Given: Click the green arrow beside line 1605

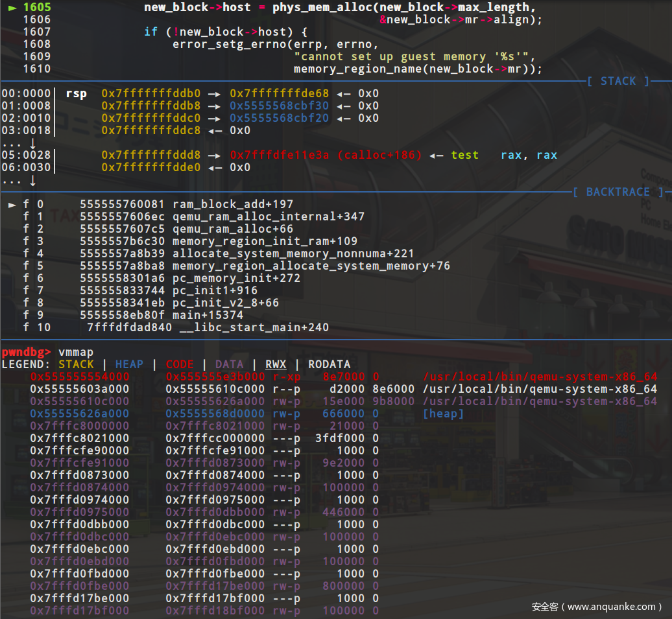Looking at the screenshot, I should [x=12, y=8].
